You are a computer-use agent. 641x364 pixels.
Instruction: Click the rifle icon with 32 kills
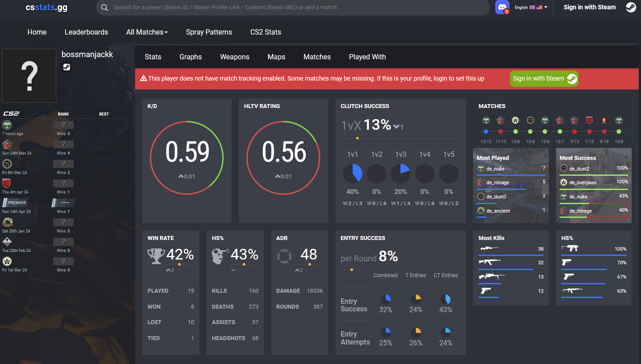coord(489,263)
